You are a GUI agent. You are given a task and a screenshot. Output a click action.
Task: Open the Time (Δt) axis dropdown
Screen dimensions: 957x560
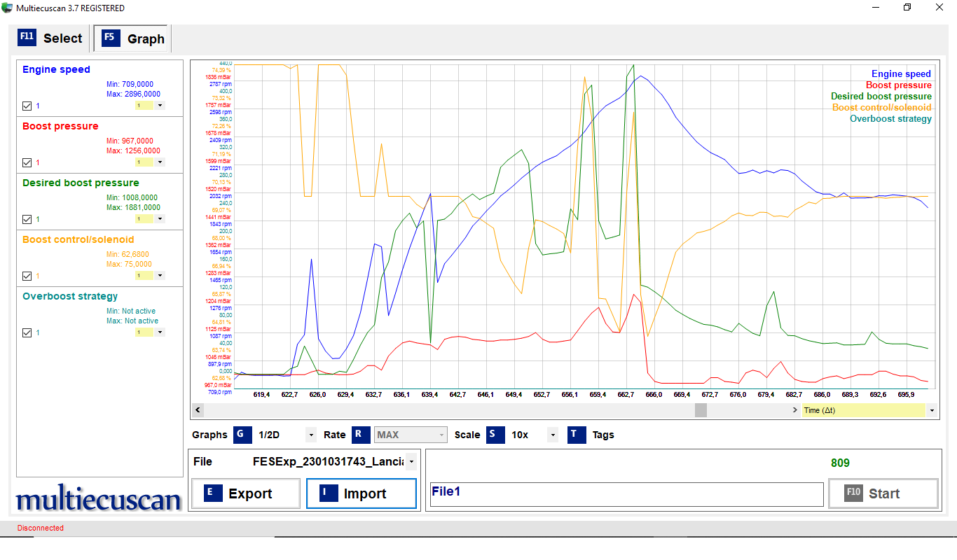(932, 410)
